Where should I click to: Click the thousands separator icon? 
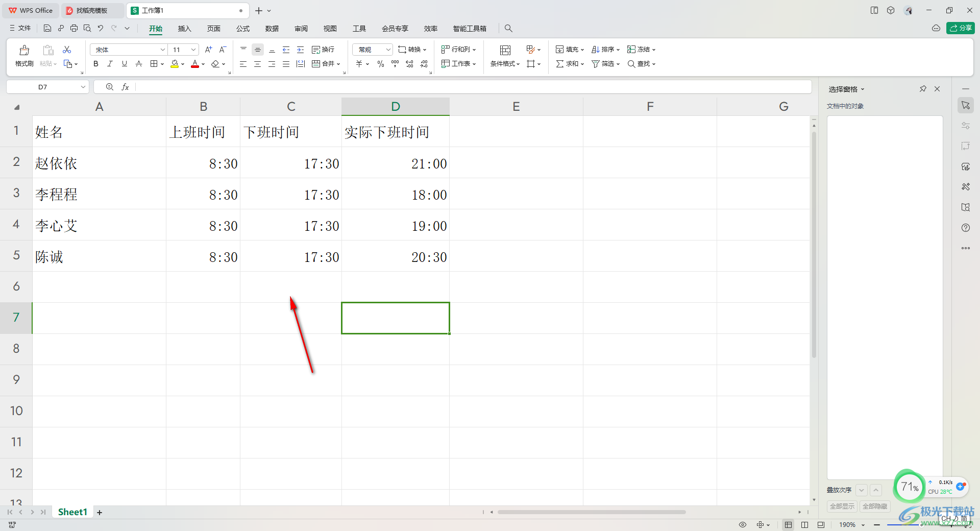pos(395,64)
